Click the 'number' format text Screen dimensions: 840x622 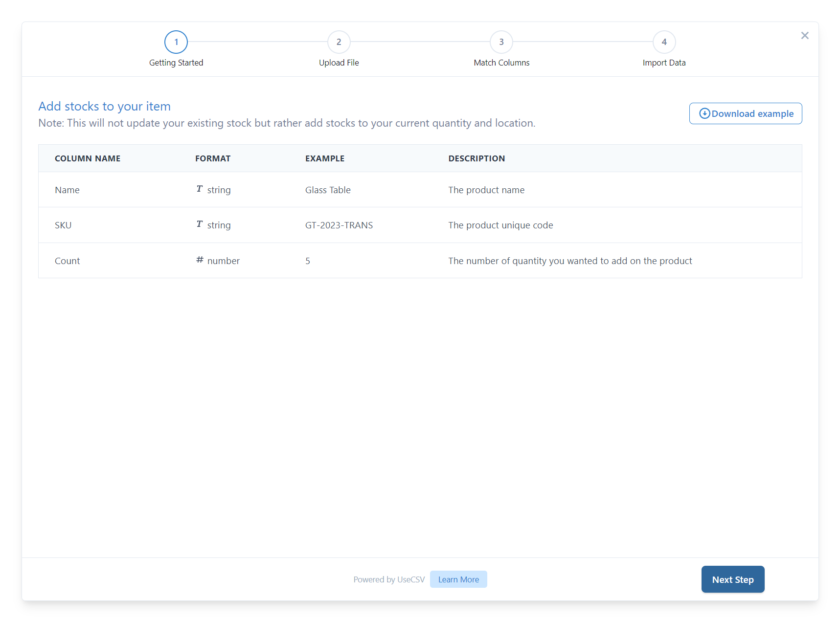pos(224,261)
